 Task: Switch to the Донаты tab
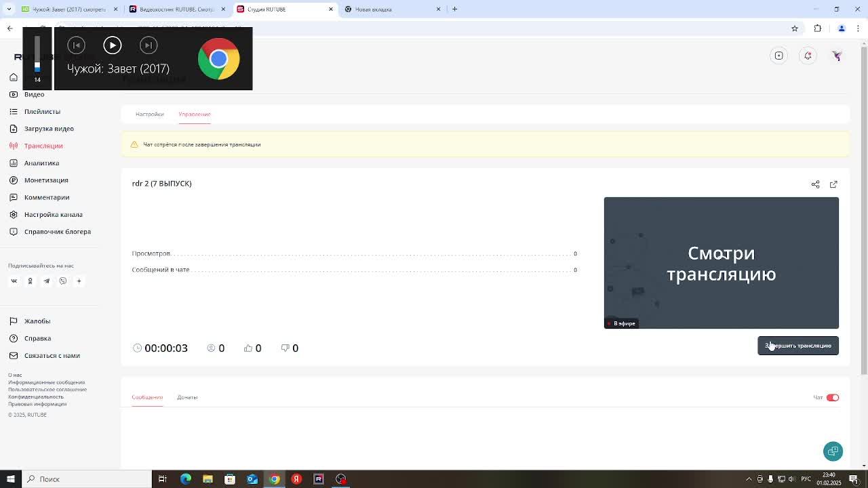coord(187,397)
